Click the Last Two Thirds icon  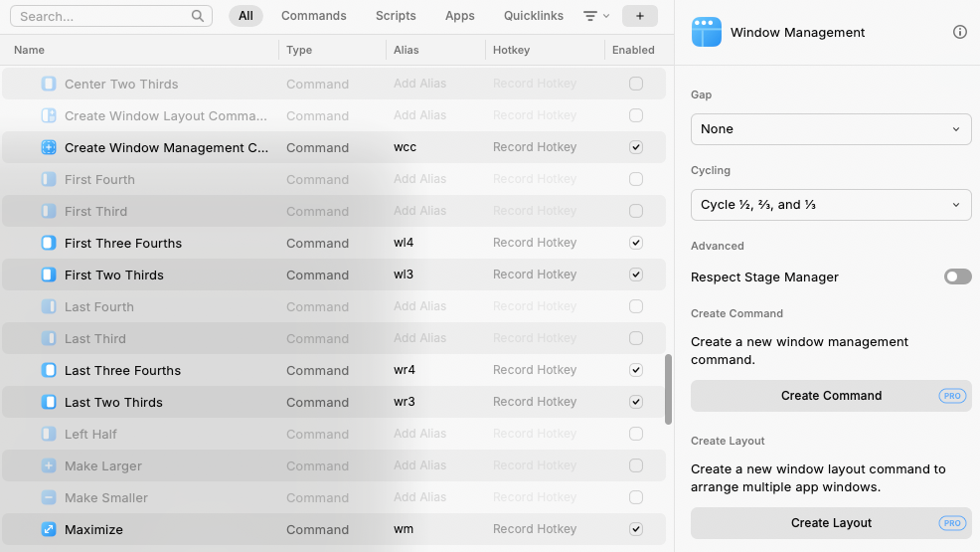pyautogui.click(x=49, y=402)
